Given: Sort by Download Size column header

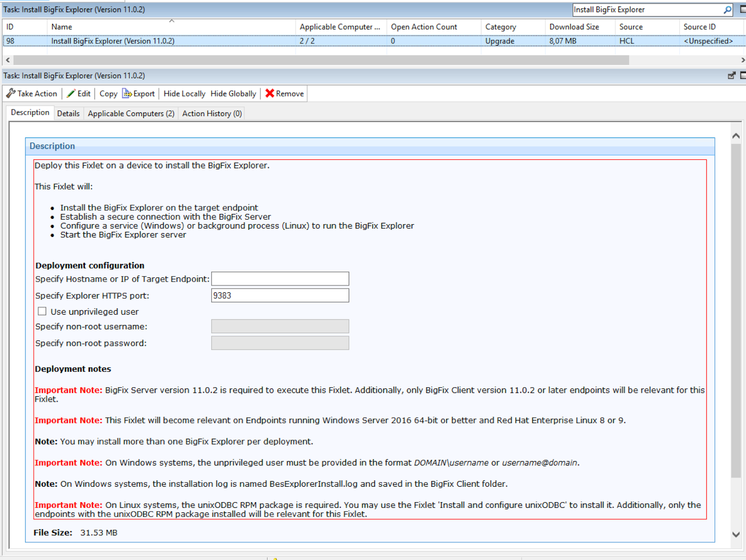Looking at the screenshot, I should (580, 27).
